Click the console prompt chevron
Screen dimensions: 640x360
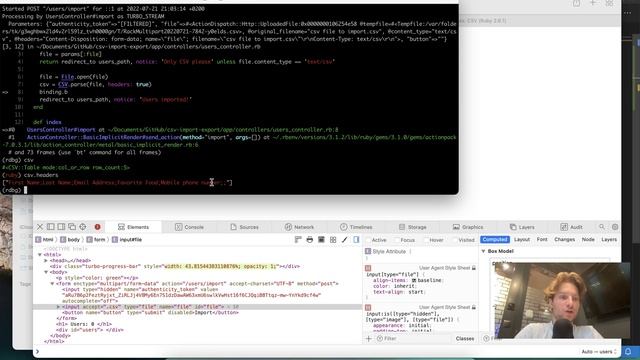coord(38,351)
